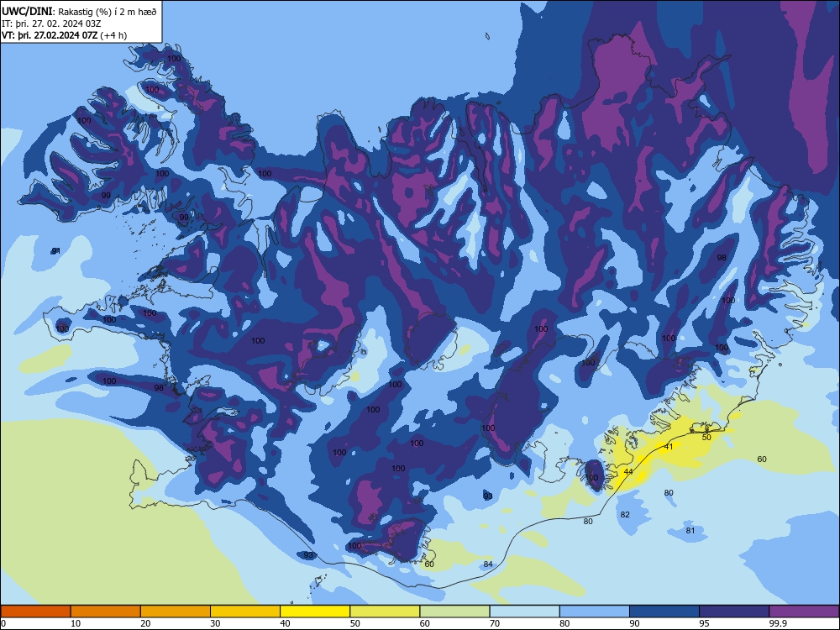Click the golden 30–40 legend swatch
The image size is (840, 630).
pos(245,612)
